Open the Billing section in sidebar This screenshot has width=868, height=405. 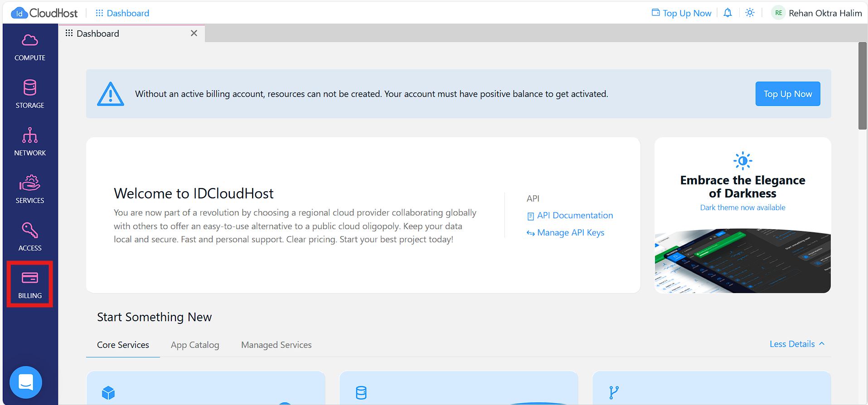[30, 284]
